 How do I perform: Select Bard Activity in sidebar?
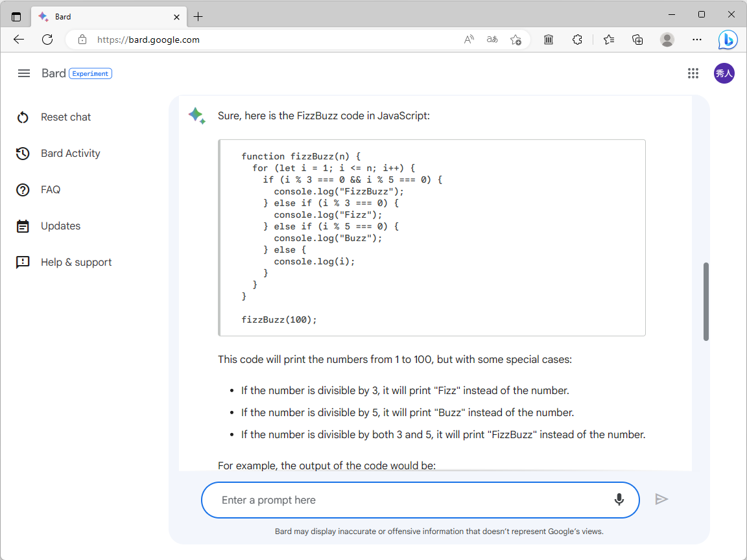(x=71, y=154)
